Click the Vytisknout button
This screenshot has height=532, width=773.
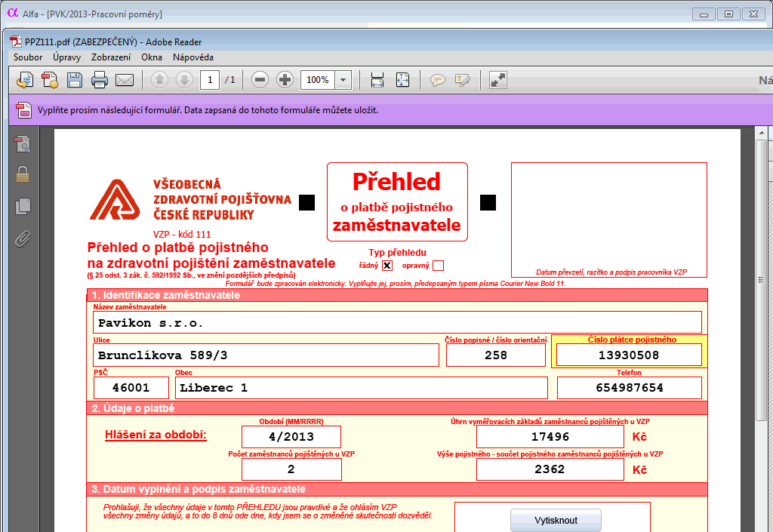(x=556, y=520)
